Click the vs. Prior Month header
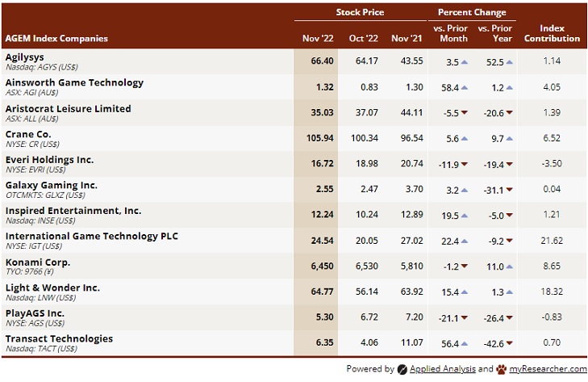 (450, 33)
